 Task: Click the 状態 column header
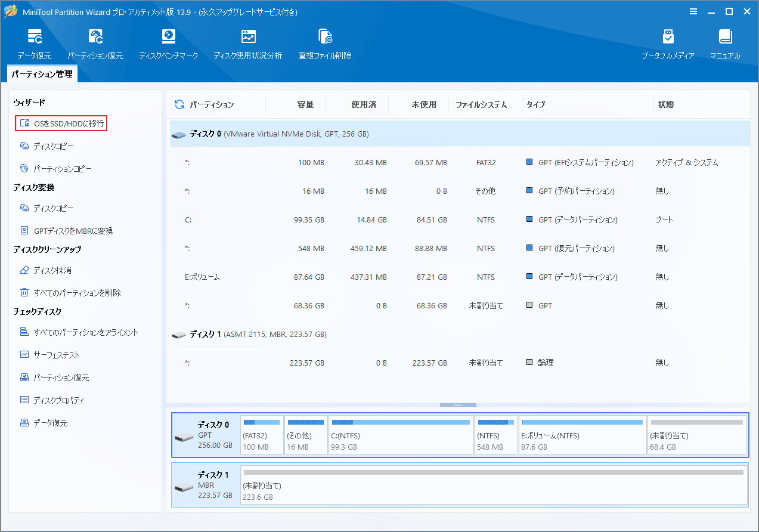pos(665,104)
